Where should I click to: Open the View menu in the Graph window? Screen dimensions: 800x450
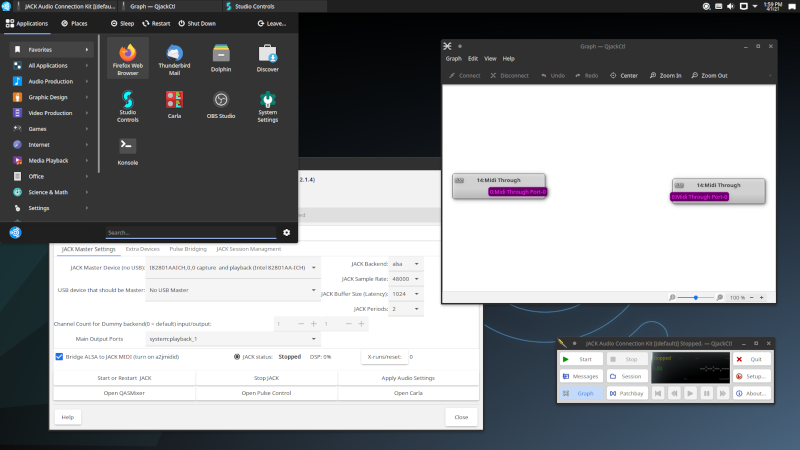point(490,59)
